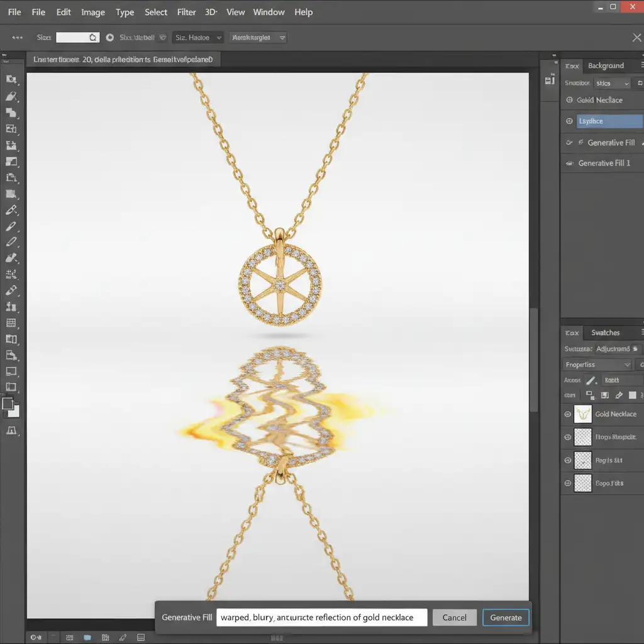Click the Generate button
644x644 pixels.
coord(506,618)
